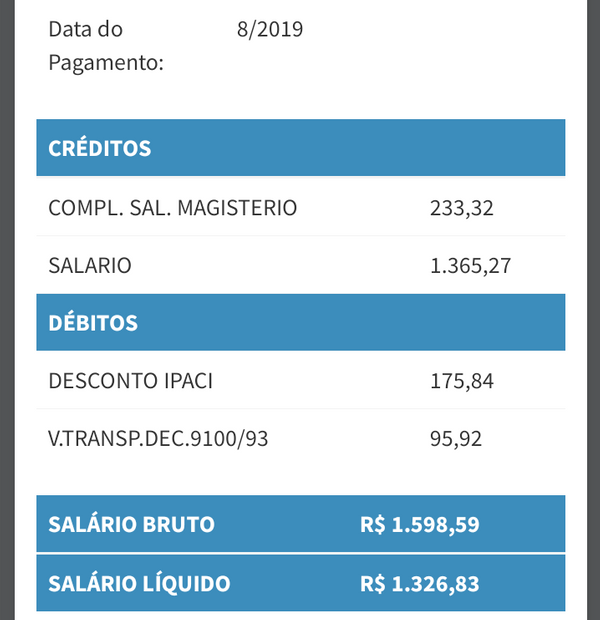Click the R$ symbol in SALÁRIO BRUTO bar

point(373,525)
